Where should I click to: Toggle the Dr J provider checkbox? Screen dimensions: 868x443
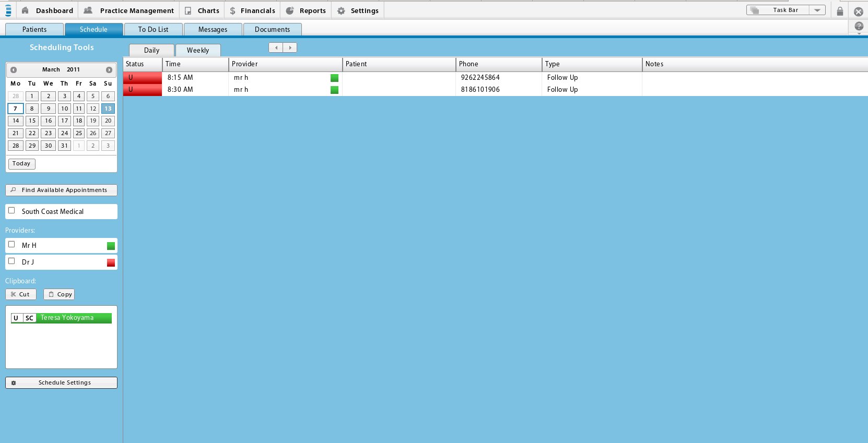[x=11, y=261]
